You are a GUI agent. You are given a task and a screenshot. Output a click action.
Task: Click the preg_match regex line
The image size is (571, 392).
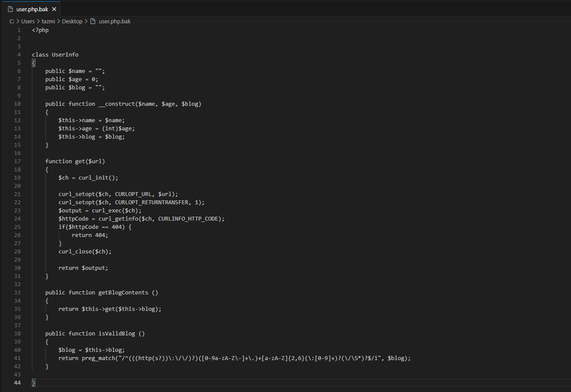(235, 358)
